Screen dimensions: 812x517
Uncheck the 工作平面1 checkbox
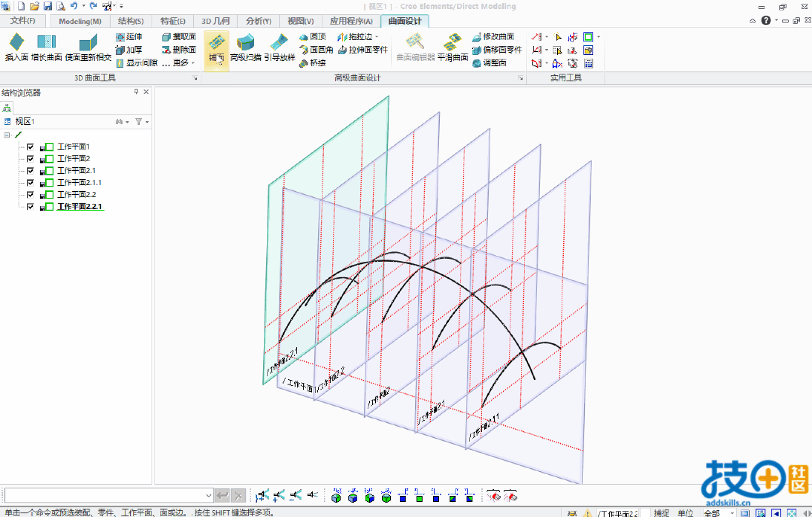(x=31, y=147)
